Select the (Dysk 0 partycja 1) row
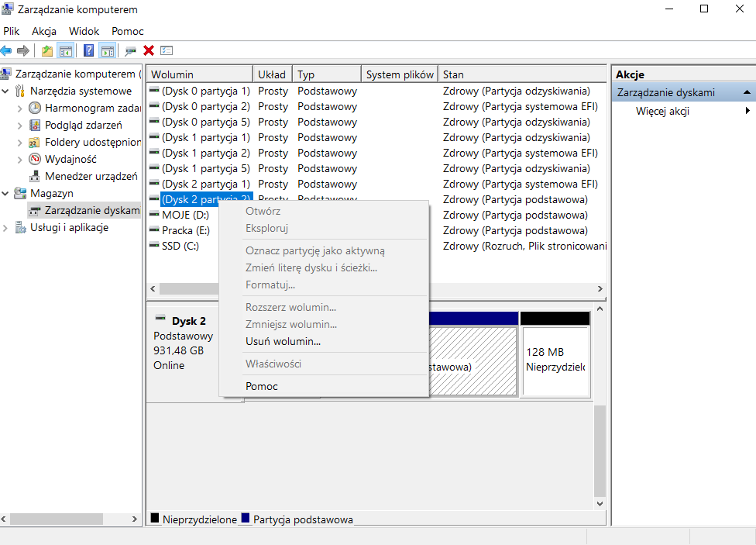This screenshot has height=545, width=756. click(376, 91)
